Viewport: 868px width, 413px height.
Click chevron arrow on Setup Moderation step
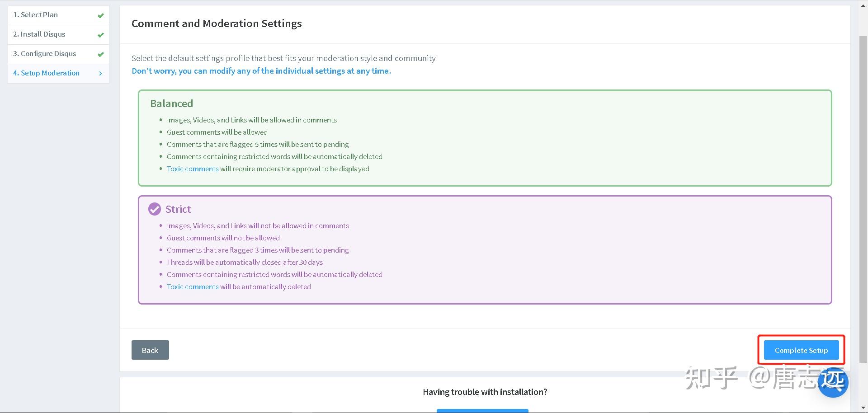[x=100, y=73]
